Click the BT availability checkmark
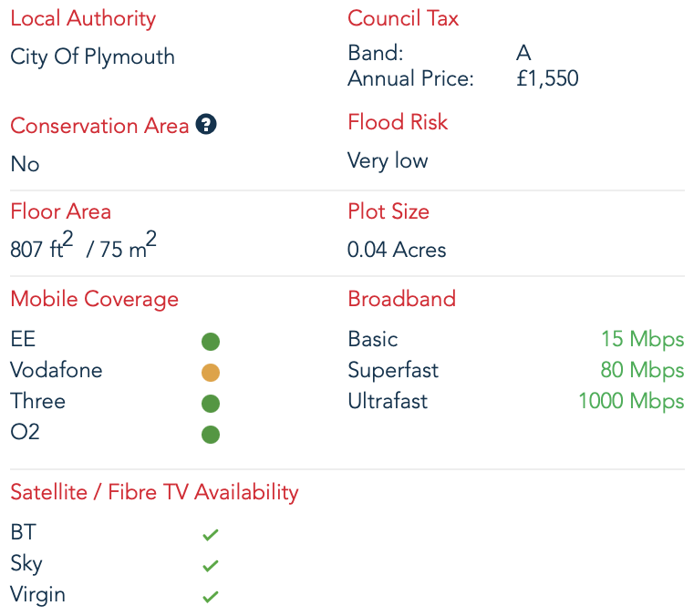The height and width of the screenshot is (616, 694). [211, 535]
